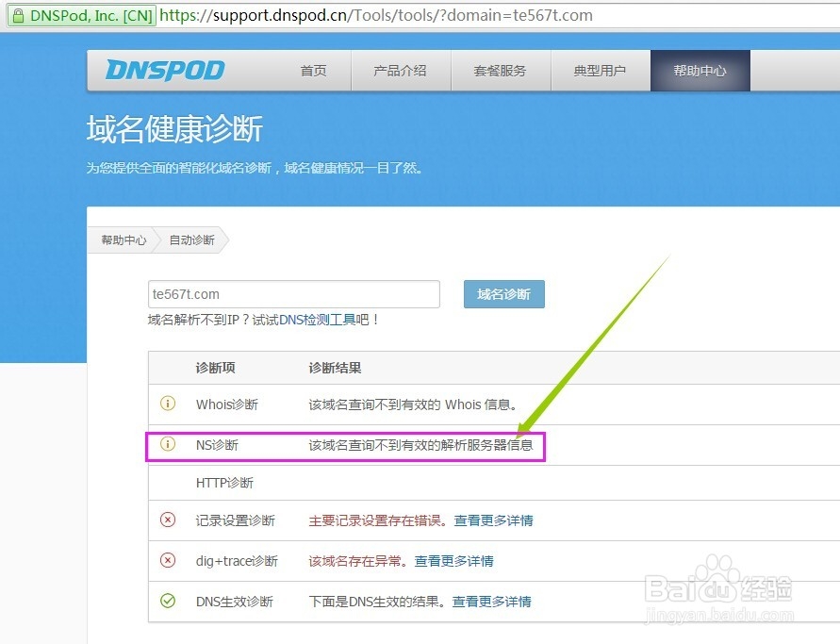Click the HTTP诊断 row label
The height and width of the screenshot is (644, 840).
224,484
